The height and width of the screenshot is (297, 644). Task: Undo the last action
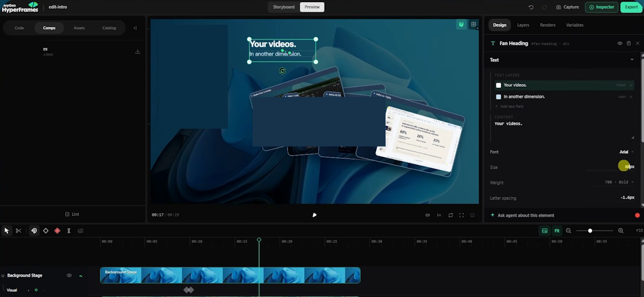click(531, 7)
